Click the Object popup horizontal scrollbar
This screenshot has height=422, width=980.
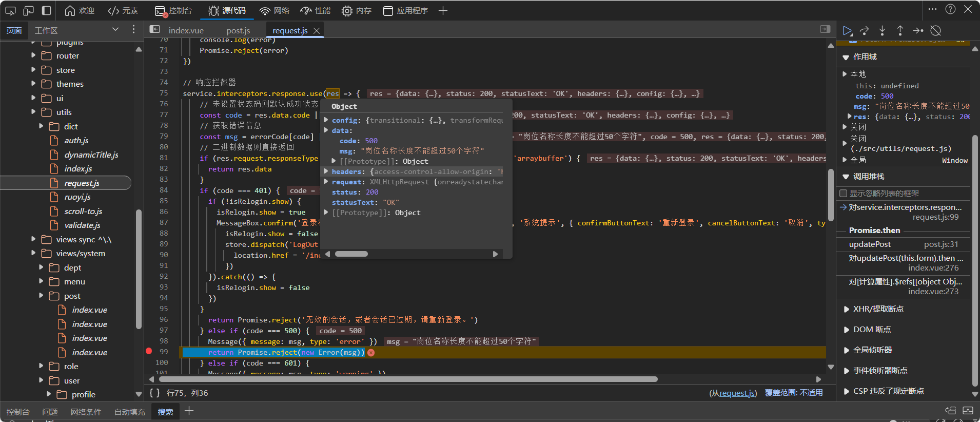point(351,254)
